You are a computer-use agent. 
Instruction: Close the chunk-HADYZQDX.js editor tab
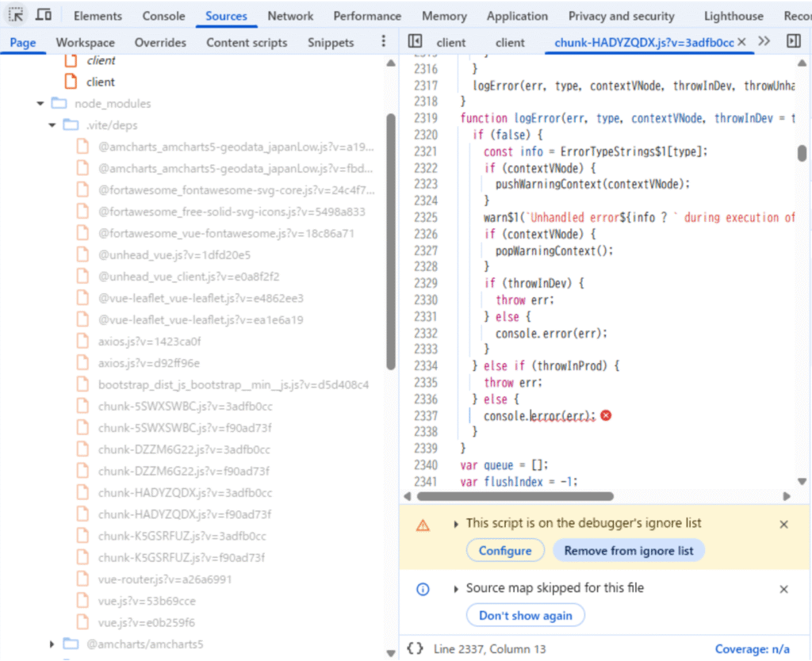click(x=741, y=42)
